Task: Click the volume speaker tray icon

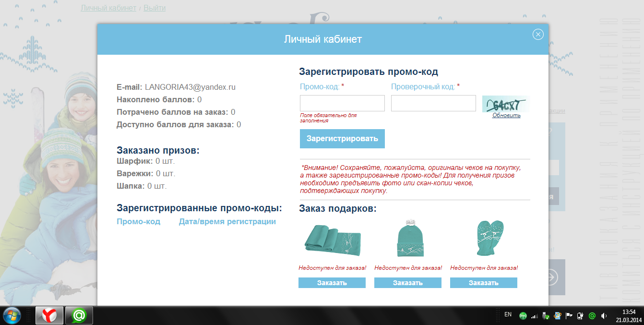Action: [x=603, y=316]
